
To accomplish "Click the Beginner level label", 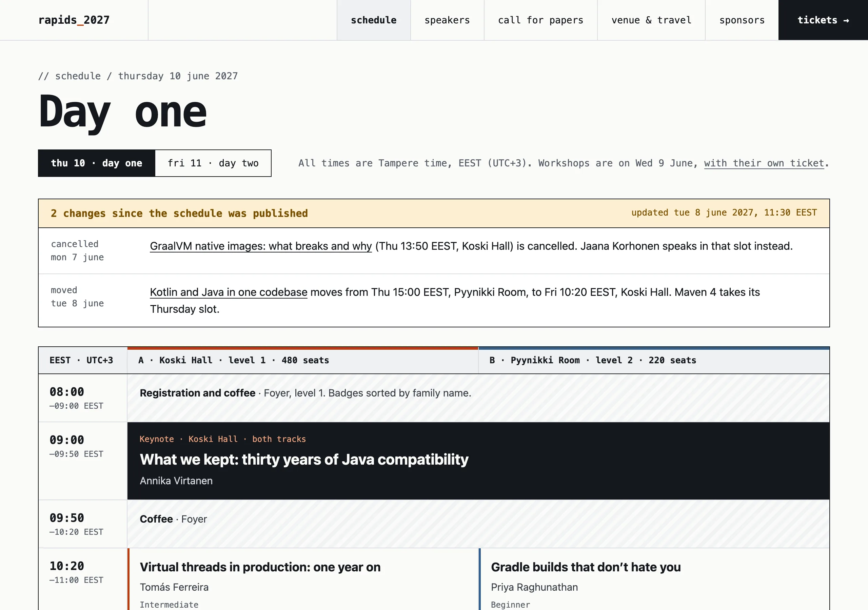I will (510, 605).
